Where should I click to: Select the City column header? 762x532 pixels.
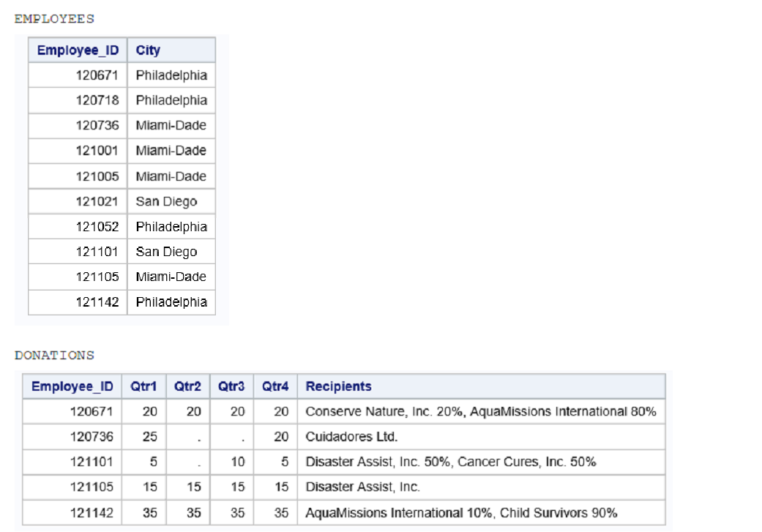tap(148, 50)
